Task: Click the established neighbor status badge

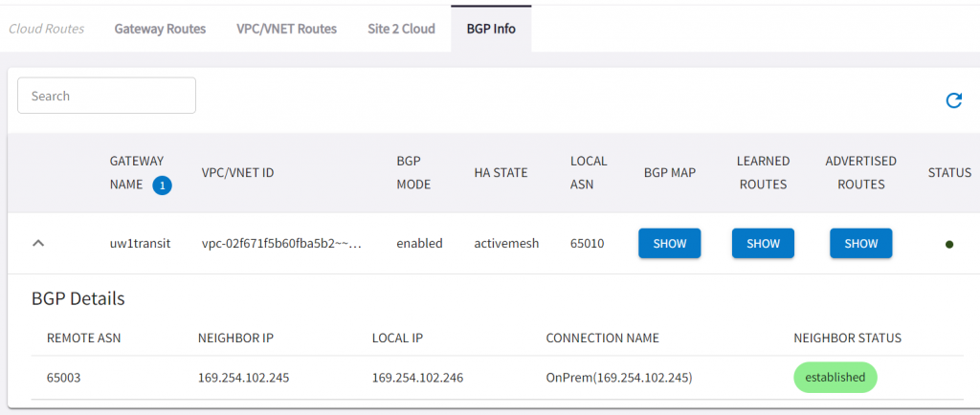Action: tap(835, 378)
